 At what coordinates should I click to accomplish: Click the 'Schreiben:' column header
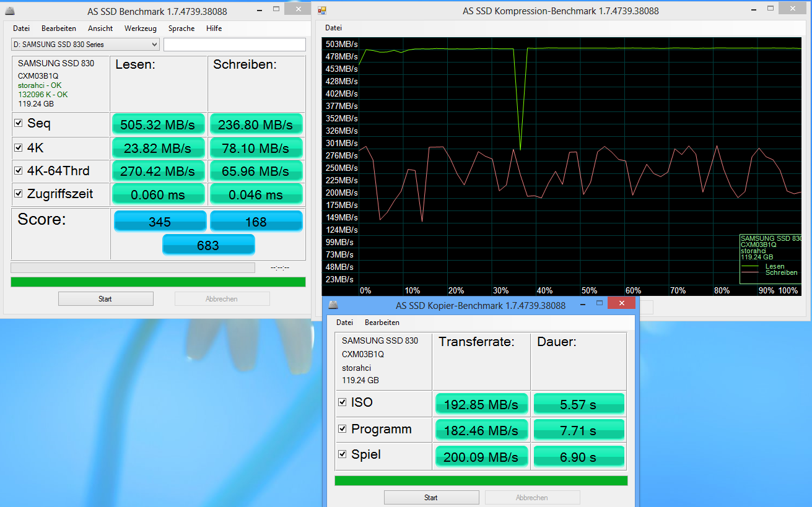(x=245, y=64)
